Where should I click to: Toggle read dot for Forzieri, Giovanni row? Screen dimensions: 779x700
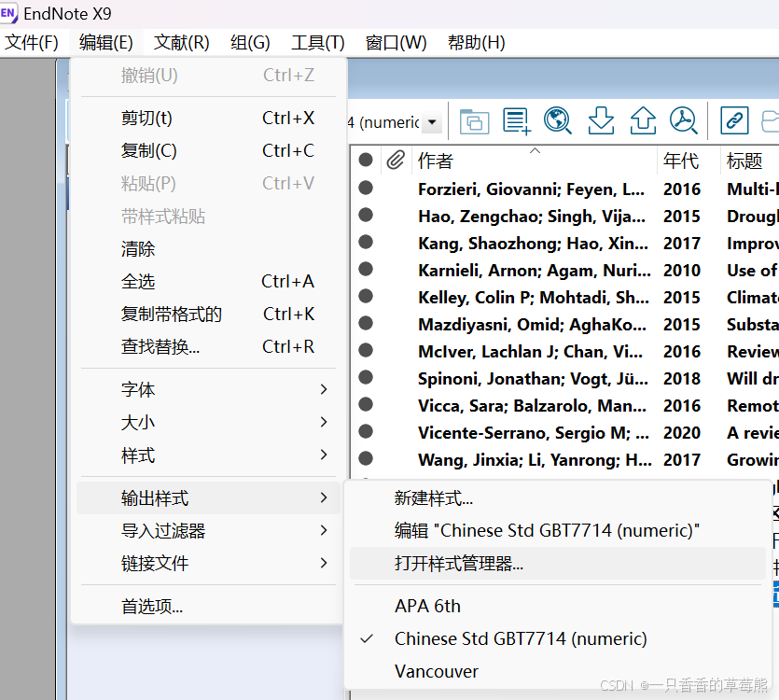tap(366, 188)
